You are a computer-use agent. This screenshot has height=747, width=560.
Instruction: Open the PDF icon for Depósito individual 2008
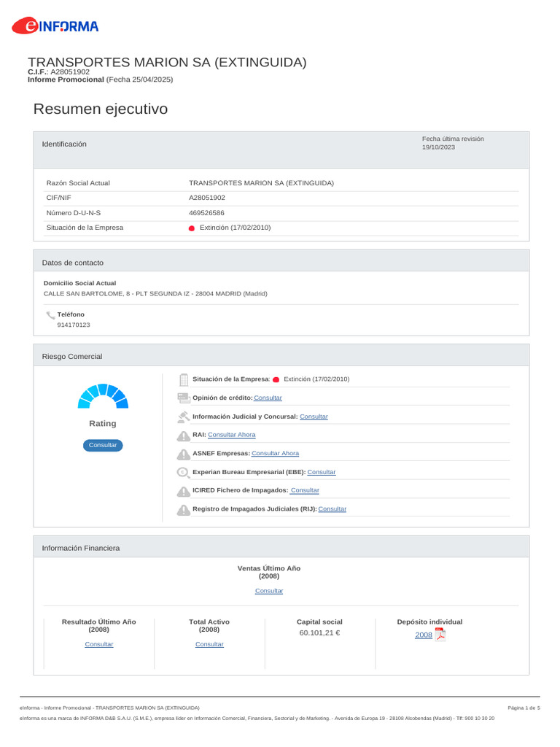pyautogui.click(x=440, y=635)
